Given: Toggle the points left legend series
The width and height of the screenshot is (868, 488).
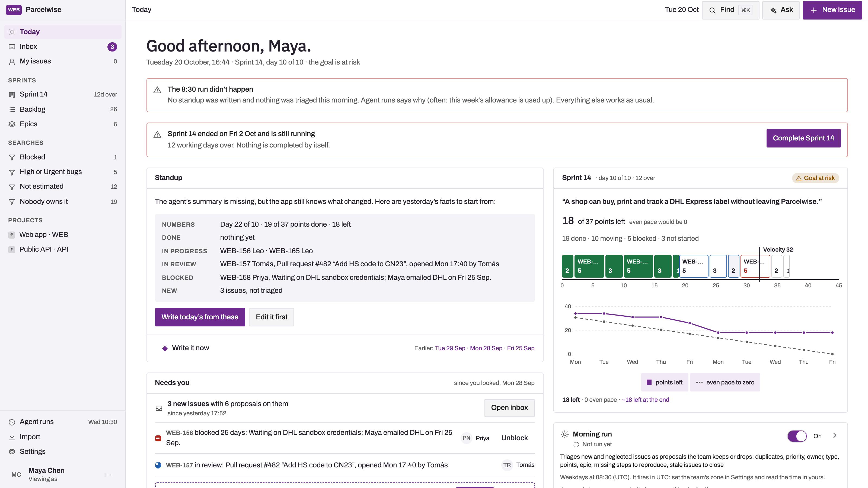Looking at the screenshot, I should coord(665,382).
